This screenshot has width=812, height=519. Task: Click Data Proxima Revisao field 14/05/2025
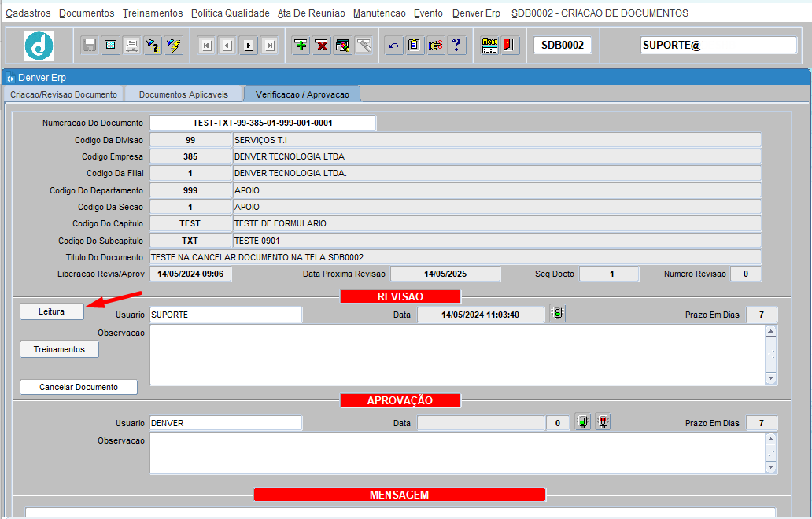(445, 274)
